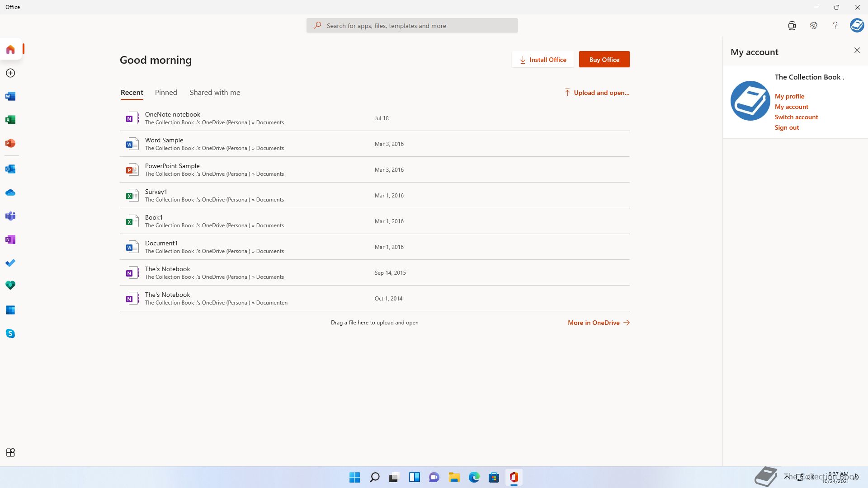Screen dimensions: 868x488
Task: Open Skype from the sidebar
Action: point(10,333)
